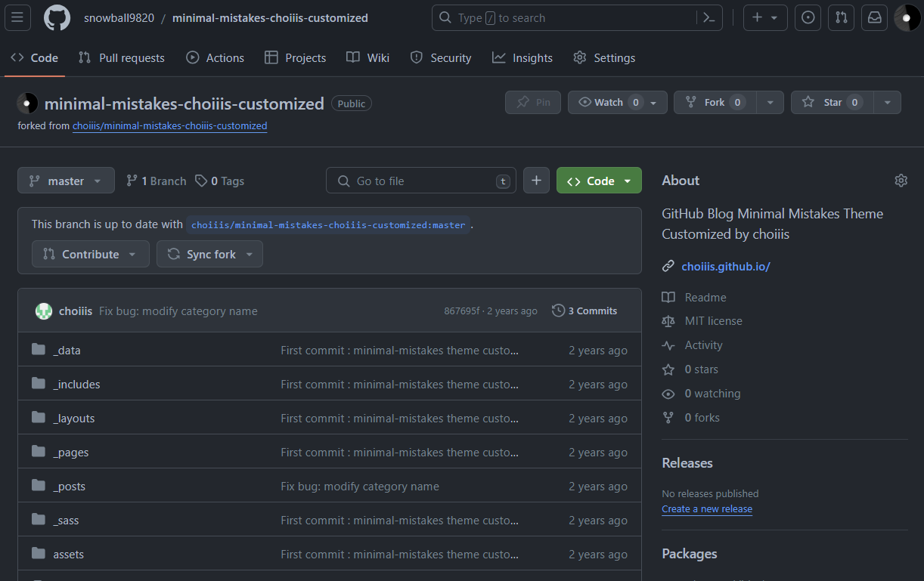Open the 3 Commits history
Image resolution: width=924 pixels, height=581 pixels.
tap(584, 311)
